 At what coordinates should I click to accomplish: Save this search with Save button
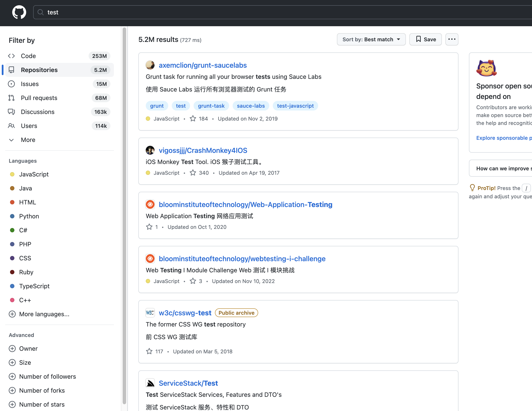click(425, 39)
